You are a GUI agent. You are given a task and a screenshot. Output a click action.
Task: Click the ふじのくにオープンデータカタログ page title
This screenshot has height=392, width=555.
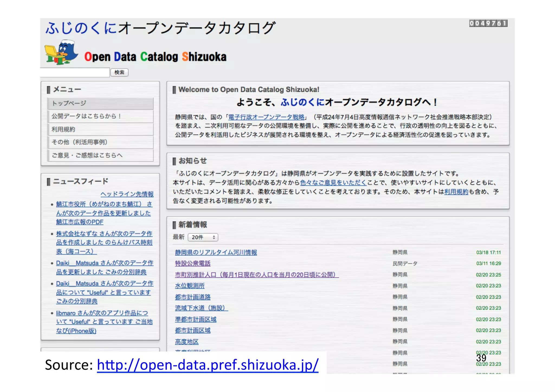[160, 28]
